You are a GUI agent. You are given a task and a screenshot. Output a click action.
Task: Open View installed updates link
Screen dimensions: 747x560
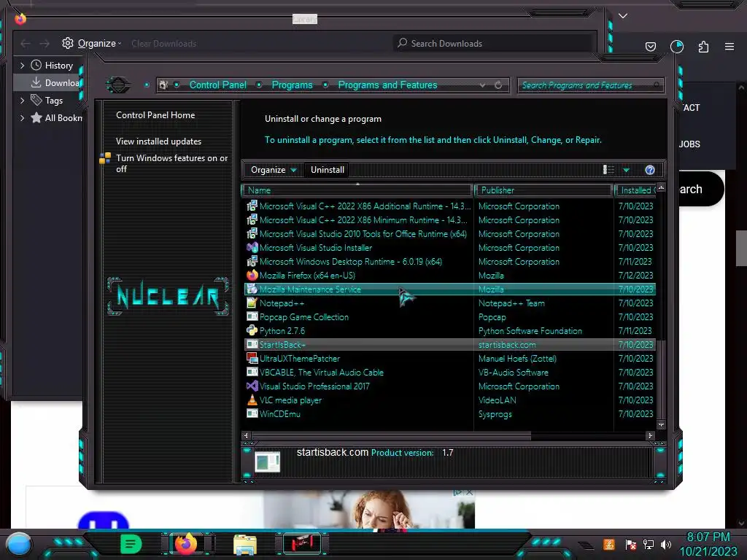(158, 141)
